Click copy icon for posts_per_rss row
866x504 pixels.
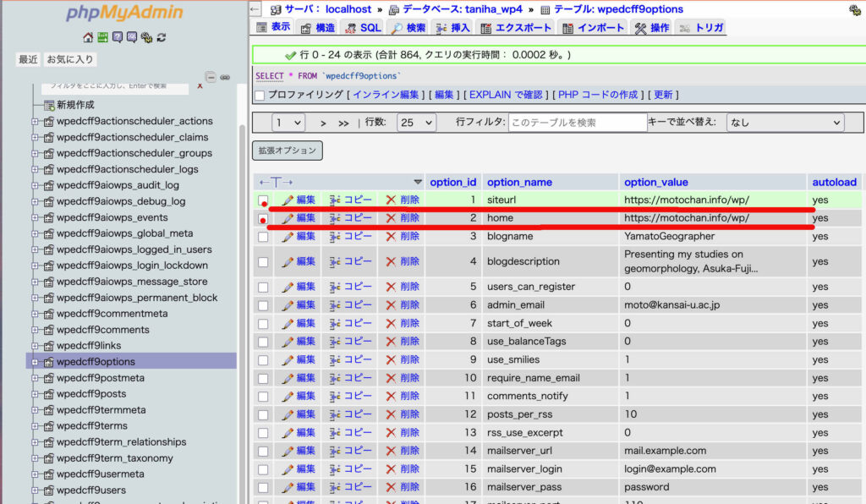[x=335, y=414]
